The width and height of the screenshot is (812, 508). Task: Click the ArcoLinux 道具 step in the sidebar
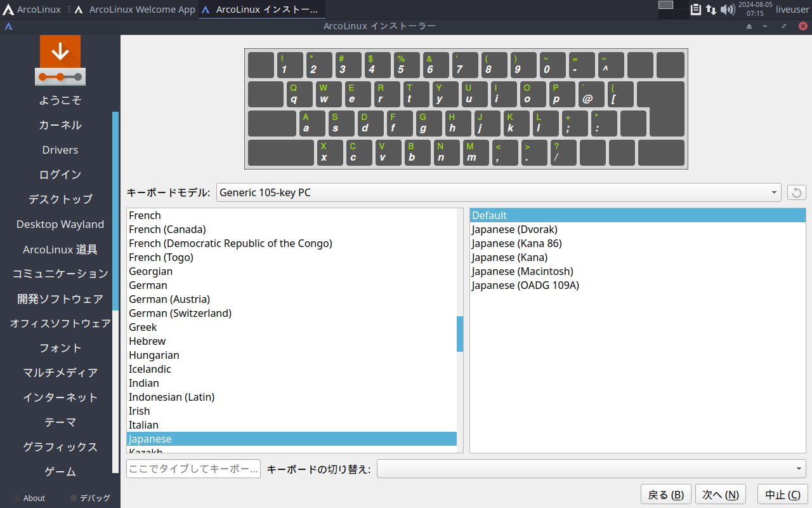click(60, 250)
